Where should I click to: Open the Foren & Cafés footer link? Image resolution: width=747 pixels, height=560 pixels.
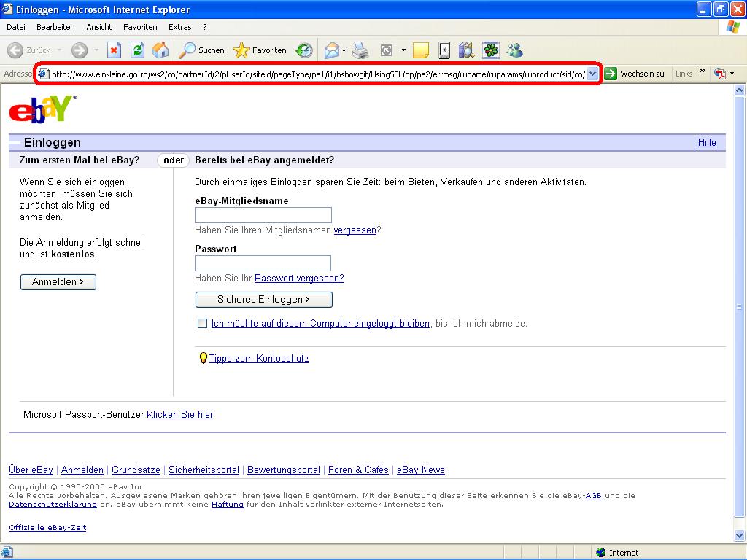(x=359, y=470)
